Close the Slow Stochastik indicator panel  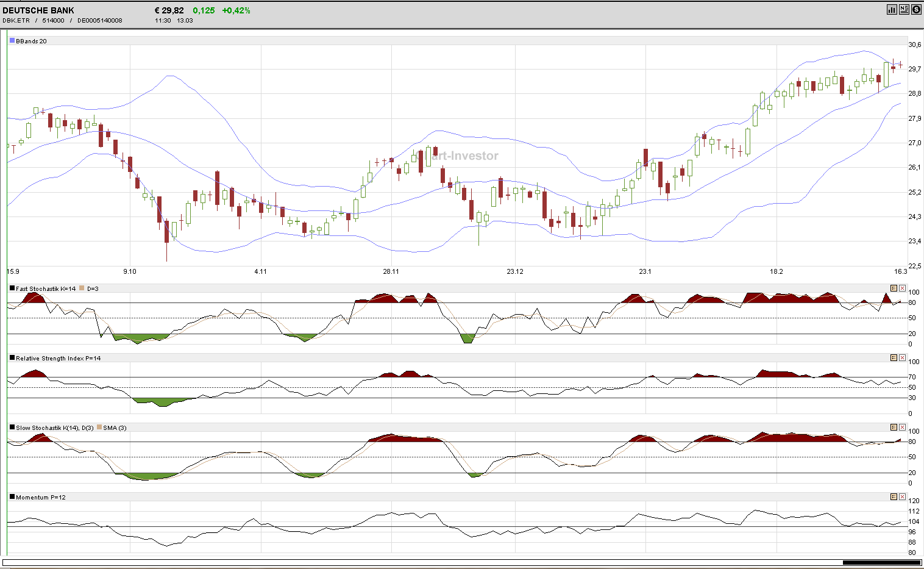point(903,428)
